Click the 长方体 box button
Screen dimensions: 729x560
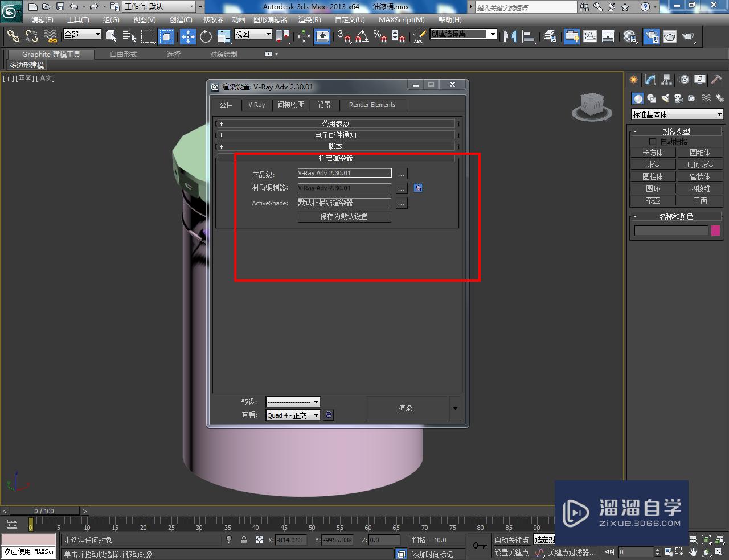[653, 153]
